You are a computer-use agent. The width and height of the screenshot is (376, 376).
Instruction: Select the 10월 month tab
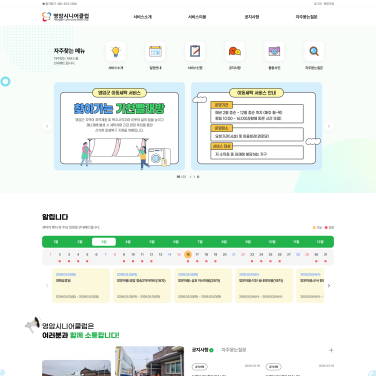[272, 242]
